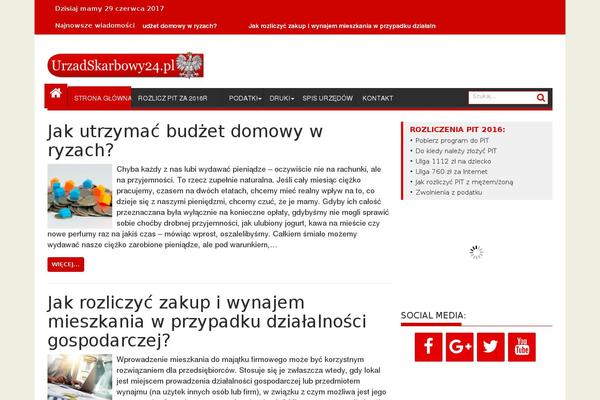The height and width of the screenshot is (400, 600).
Task: Expand the Podatki dropdown menu
Action: click(x=245, y=98)
